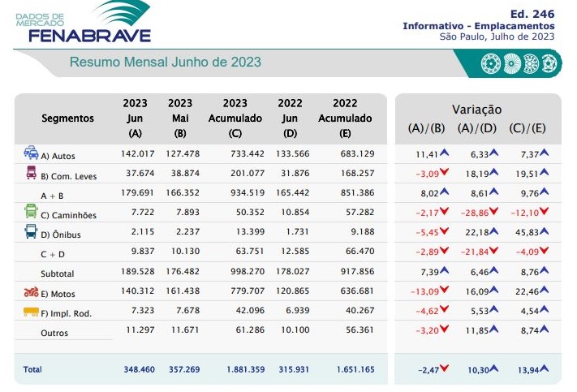Click the Ed. 246 text

click(x=532, y=14)
